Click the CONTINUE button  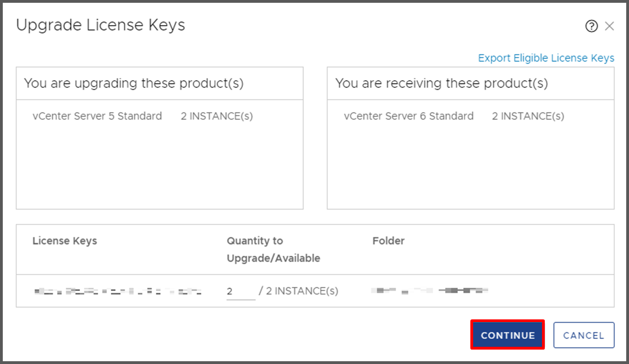pyautogui.click(x=508, y=335)
